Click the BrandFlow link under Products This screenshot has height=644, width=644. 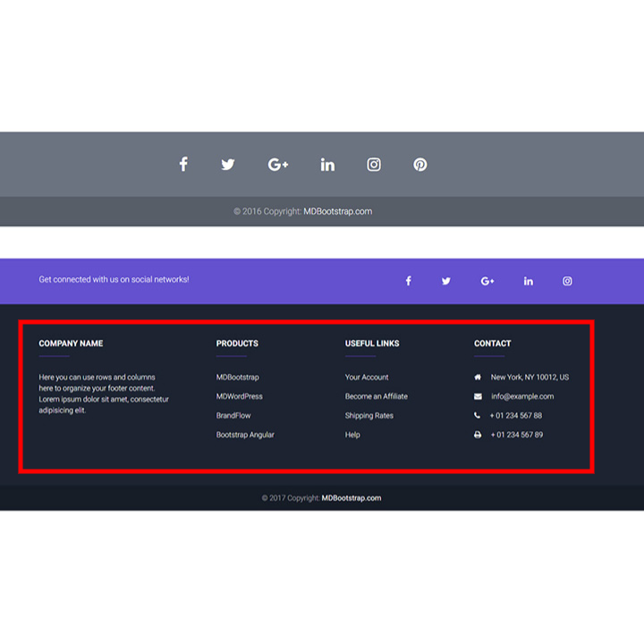(233, 416)
